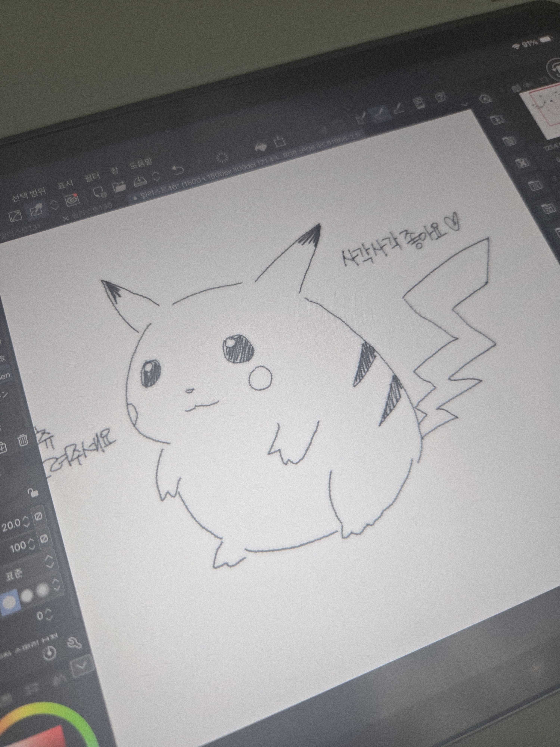The width and height of the screenshot is (560, 747).
Task: Open the wrench sub tool detail icon
Action: pyautogui.click(x=74, y=643)
